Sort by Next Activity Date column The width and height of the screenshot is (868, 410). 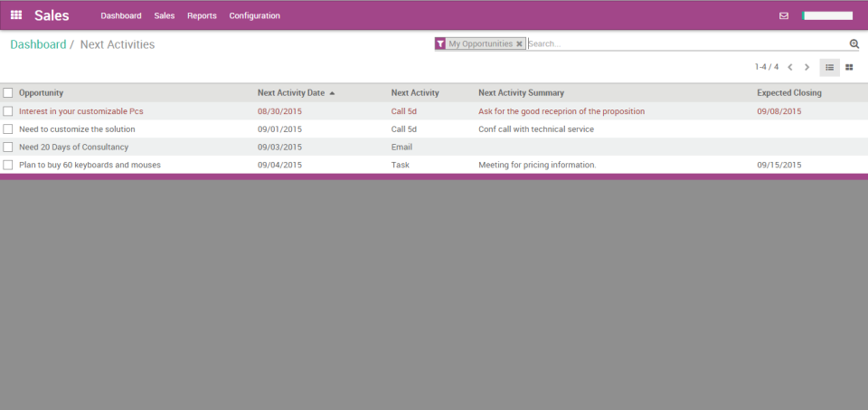pyautogui.click(x=291, y=92)
